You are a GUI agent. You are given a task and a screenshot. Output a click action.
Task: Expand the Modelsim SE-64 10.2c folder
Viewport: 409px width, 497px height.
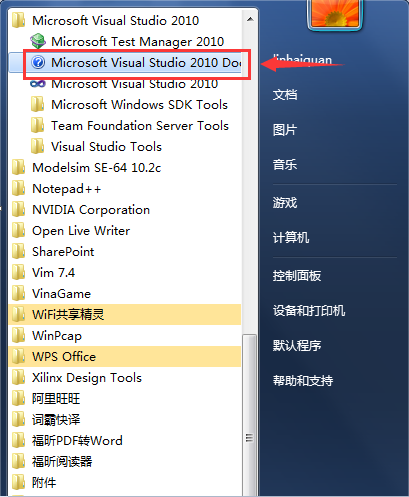coord(125,167)
